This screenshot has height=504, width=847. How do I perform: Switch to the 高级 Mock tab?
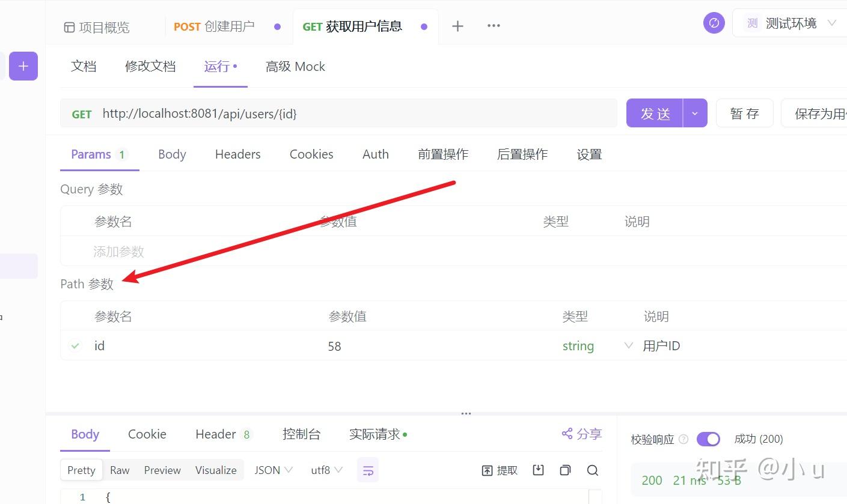point(295,66)
